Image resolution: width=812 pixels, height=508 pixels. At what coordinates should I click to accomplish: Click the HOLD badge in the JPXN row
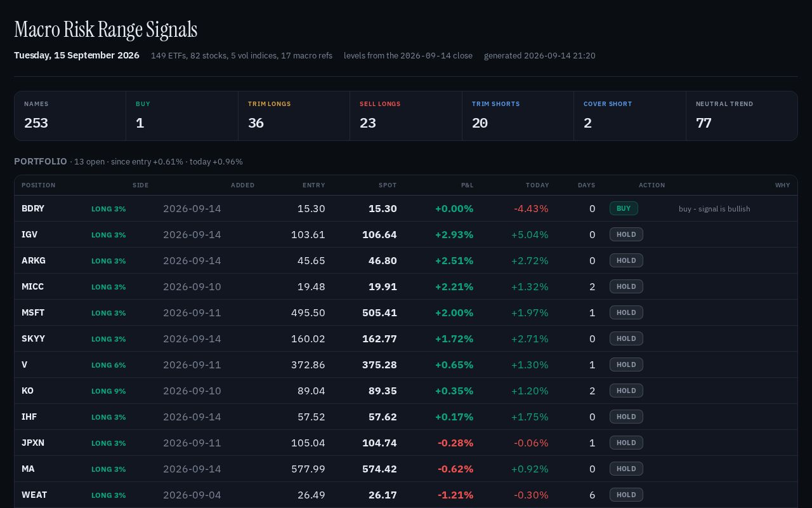[x=626, y=443]
